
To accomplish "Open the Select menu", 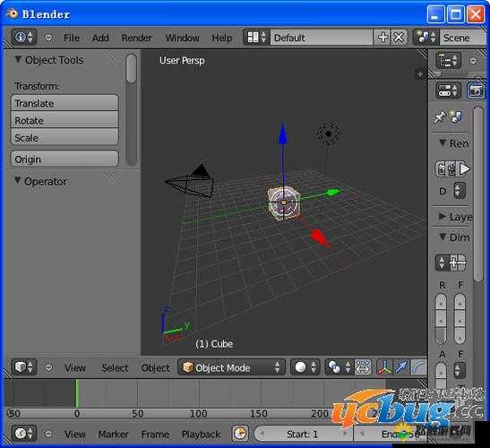I will [115, 368].
